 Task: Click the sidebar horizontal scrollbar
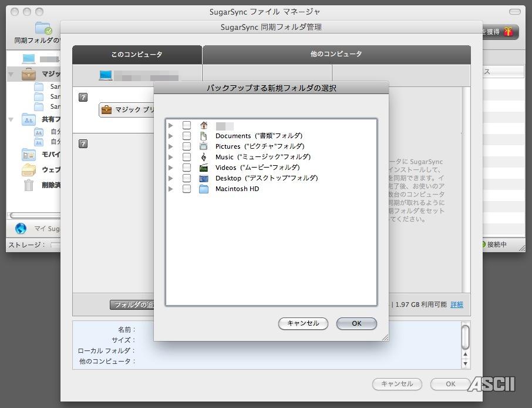(x=35, y=215)
